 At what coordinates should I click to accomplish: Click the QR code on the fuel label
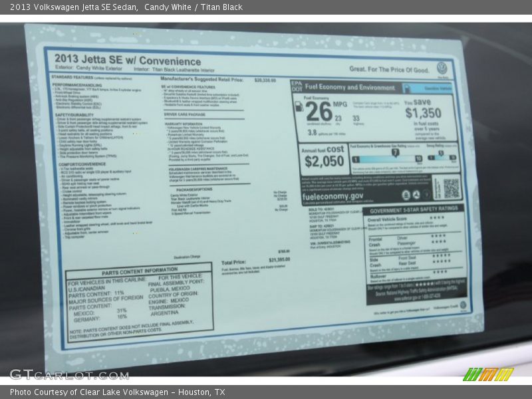tap(451, 188)
